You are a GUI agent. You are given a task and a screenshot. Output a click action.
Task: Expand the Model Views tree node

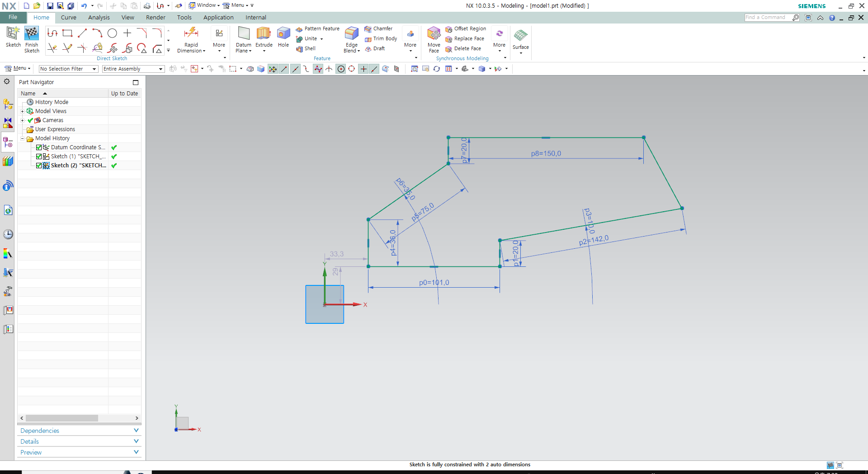coord(22,111)
